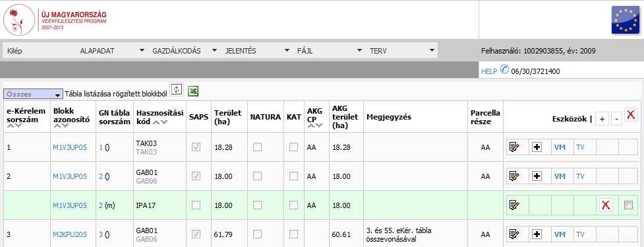Sort Blokk azonosító column with arrows
This screenshot has height=247, width=644.
click(x=61, y=125)
